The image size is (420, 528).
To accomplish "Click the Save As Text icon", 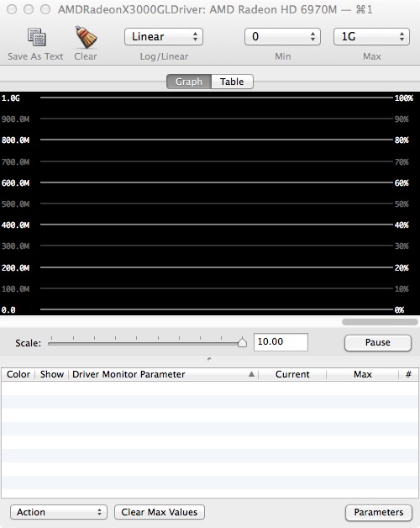I will point(36,37).
